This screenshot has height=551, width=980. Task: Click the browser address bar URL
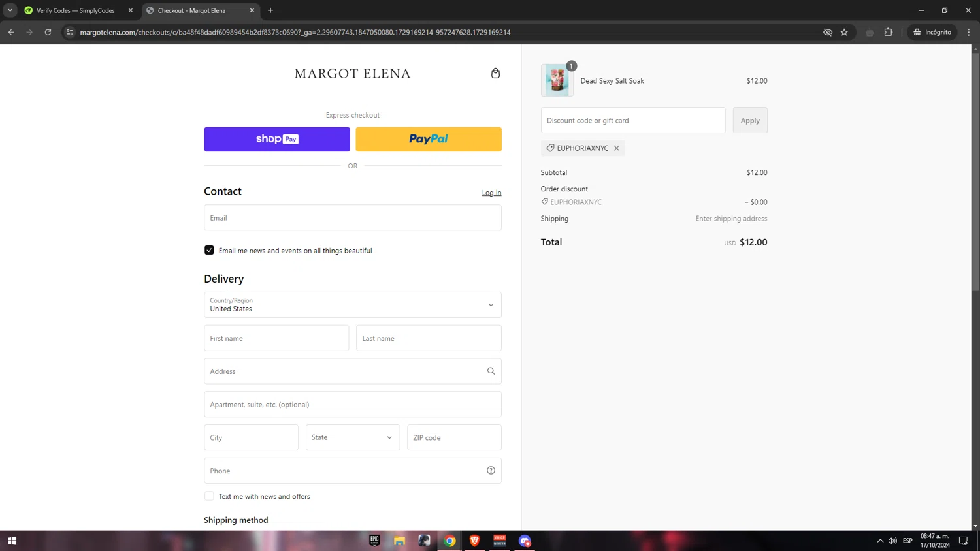[295, 32]
